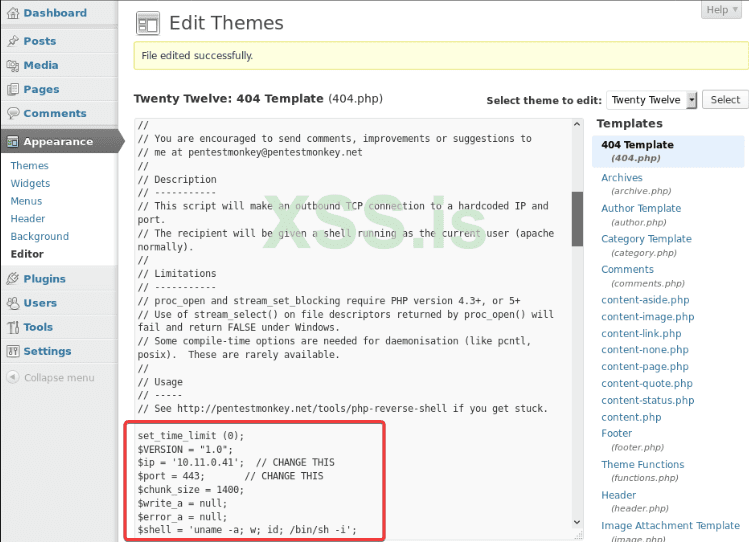749x542 pixels.
Task: Open the Twenty Twelve theme dropdown
Action: coord(652,100)
